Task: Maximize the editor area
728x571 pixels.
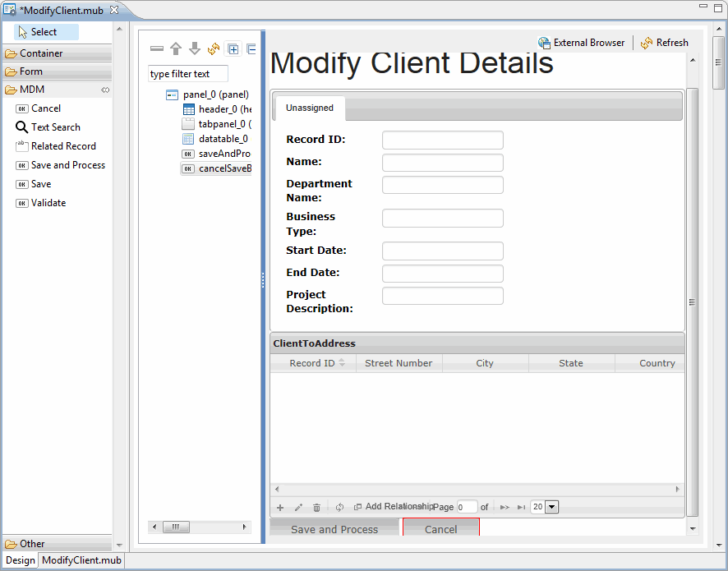Action: 718,8
